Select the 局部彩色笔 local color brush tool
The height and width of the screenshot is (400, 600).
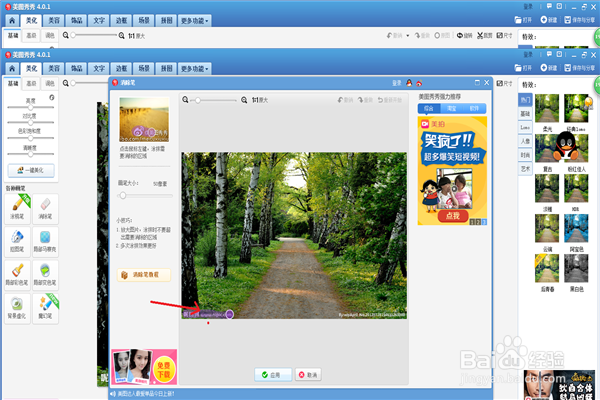click(x=17, y=274)
